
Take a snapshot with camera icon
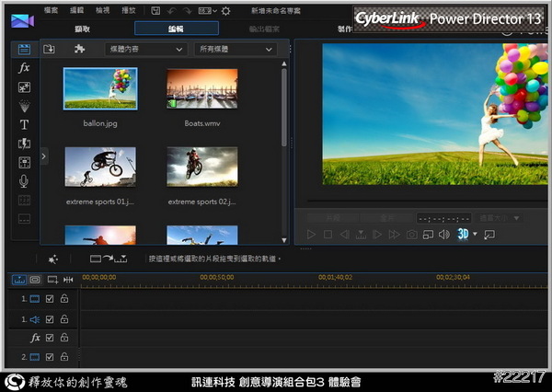411,235
